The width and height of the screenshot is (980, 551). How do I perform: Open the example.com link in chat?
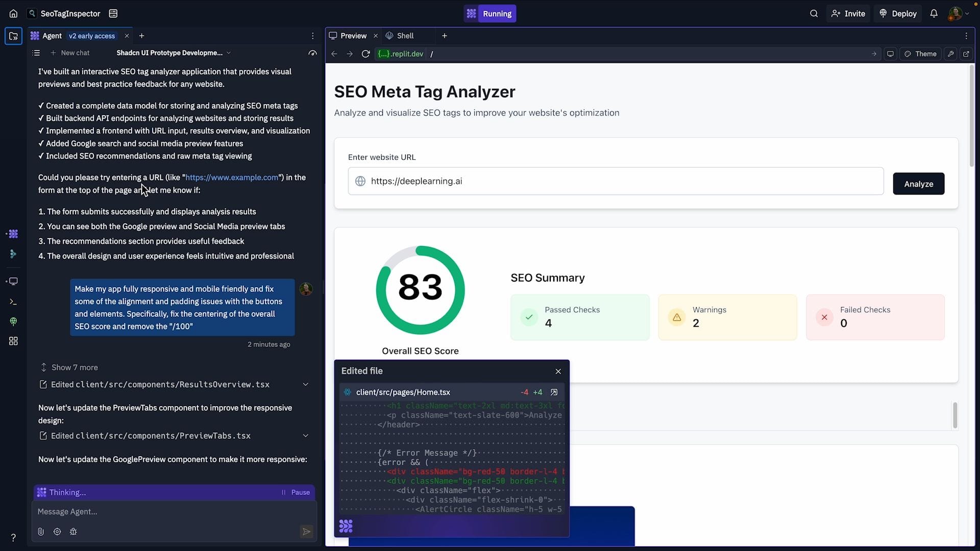click(232, 178)
